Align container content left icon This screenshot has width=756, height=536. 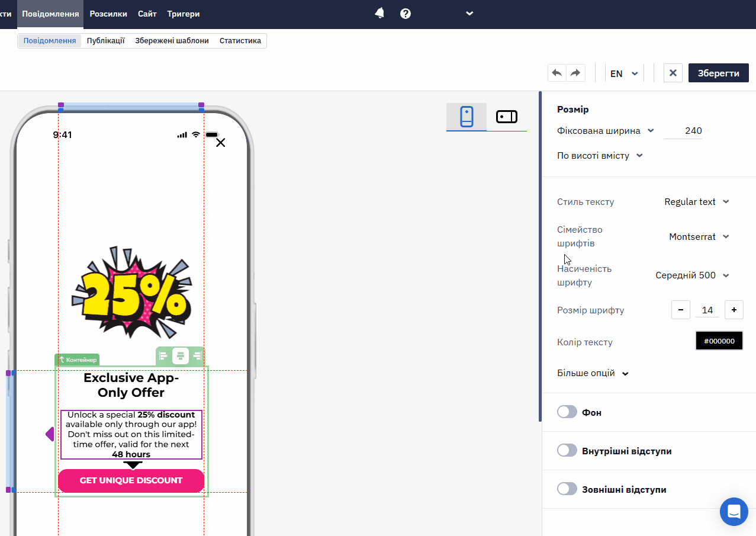164,356
